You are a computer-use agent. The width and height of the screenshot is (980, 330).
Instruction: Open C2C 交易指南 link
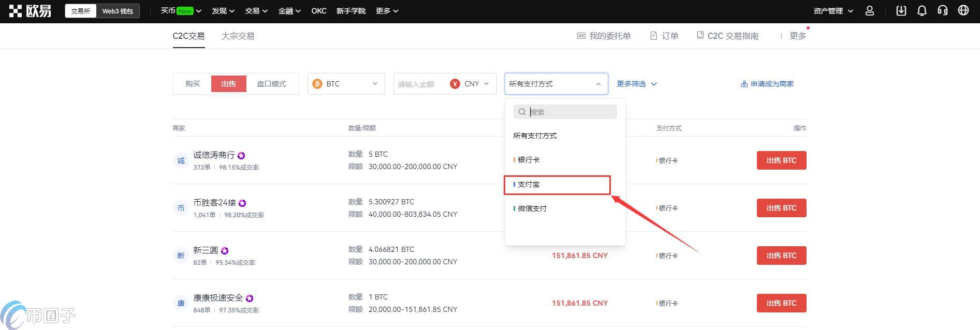(x=727, y=36)
